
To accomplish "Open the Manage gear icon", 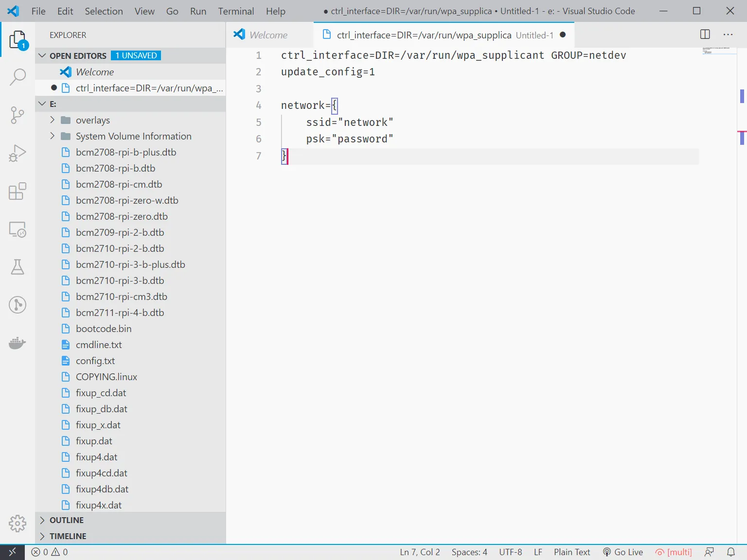I will tap(18, 524).
